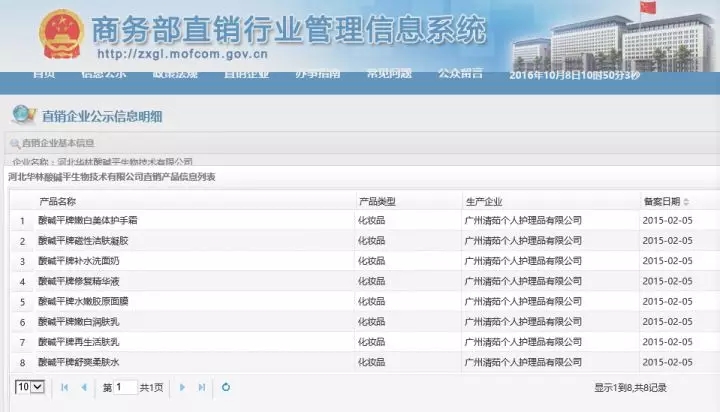Select product 酸碱平牌嫩白美体护手霜

coord(88,220)
